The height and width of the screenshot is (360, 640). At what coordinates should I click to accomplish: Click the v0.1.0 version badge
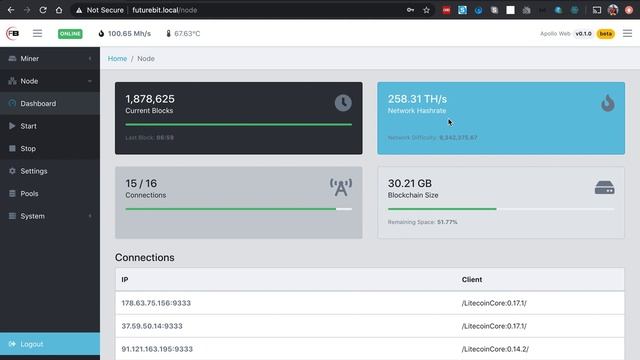[583, 33]
